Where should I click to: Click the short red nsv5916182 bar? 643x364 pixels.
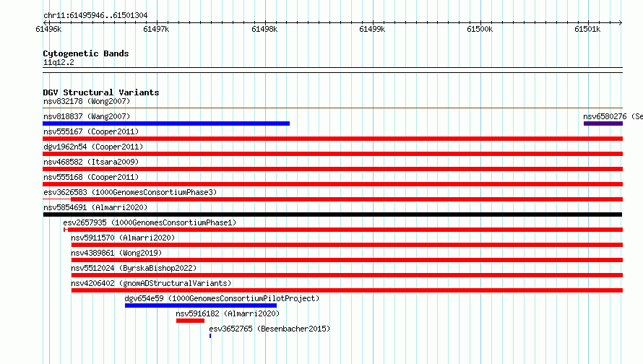(x=190, y=321)
